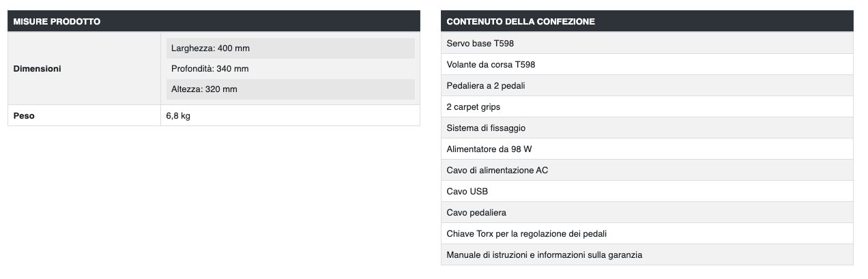This screenshot has width=868, height=279.
Task: Click the words 'Manuale di istruzioni'
Action: click(x=488, y=255)
